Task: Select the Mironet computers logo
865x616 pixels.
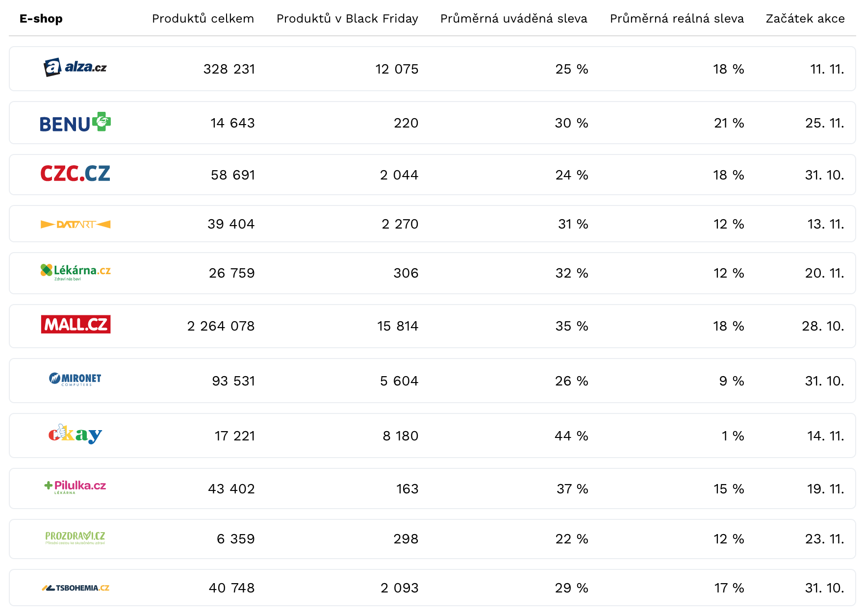Action: (x=75, y=379)
